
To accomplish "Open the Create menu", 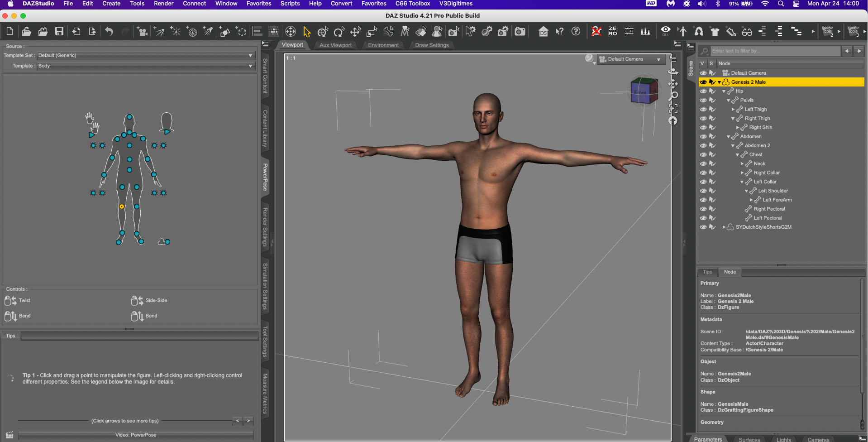I will point(111,4).
